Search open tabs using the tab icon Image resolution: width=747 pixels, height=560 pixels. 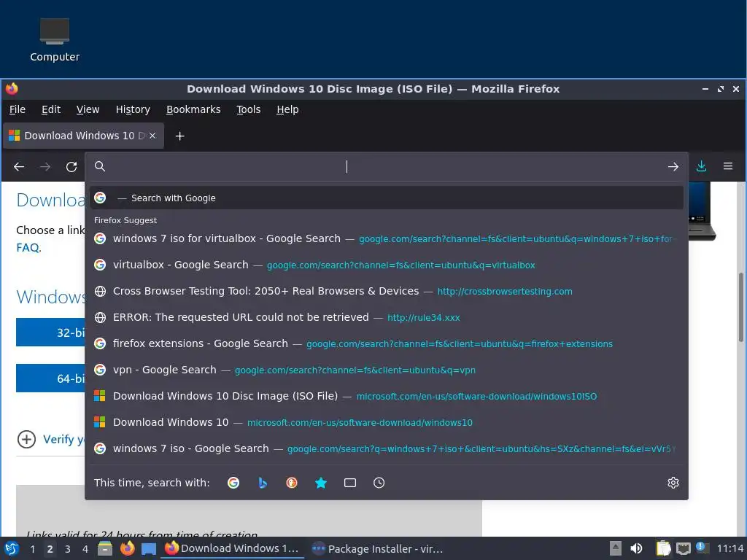[x=350, y=483]
